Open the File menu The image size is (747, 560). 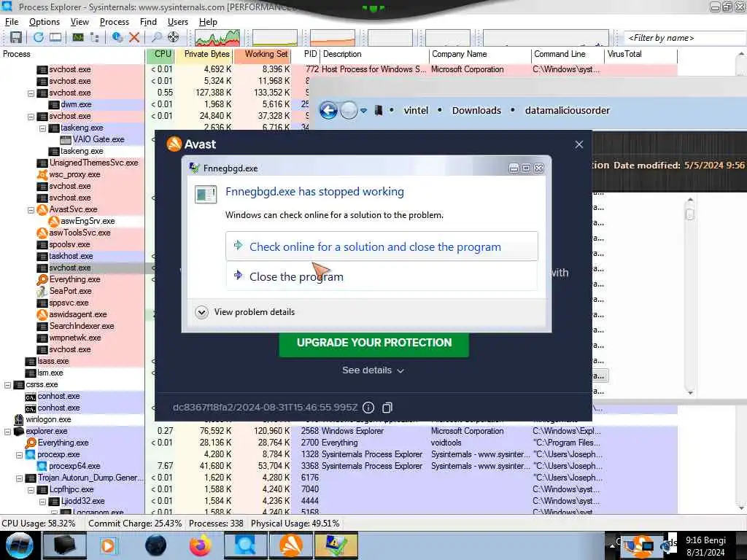tap(12, 22)
